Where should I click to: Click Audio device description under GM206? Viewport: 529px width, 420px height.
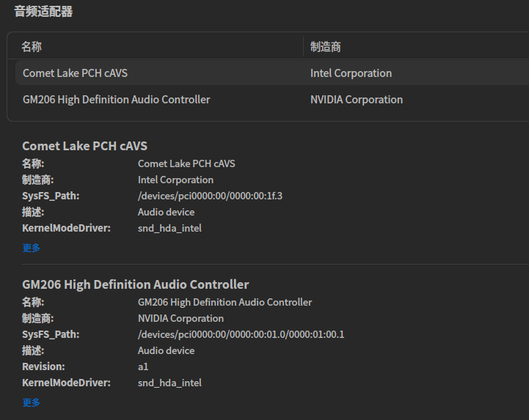point(166,350)
